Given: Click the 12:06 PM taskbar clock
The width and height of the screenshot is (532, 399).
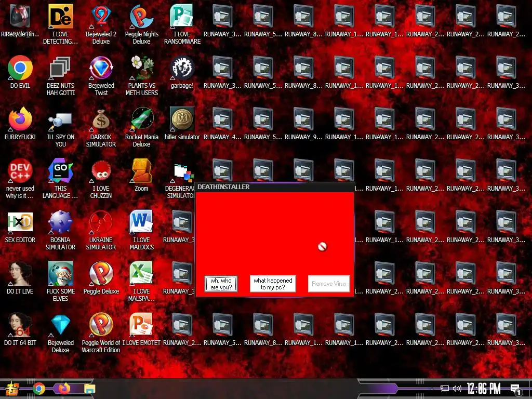Looking at the screenshot, I should tap(484, 389).
